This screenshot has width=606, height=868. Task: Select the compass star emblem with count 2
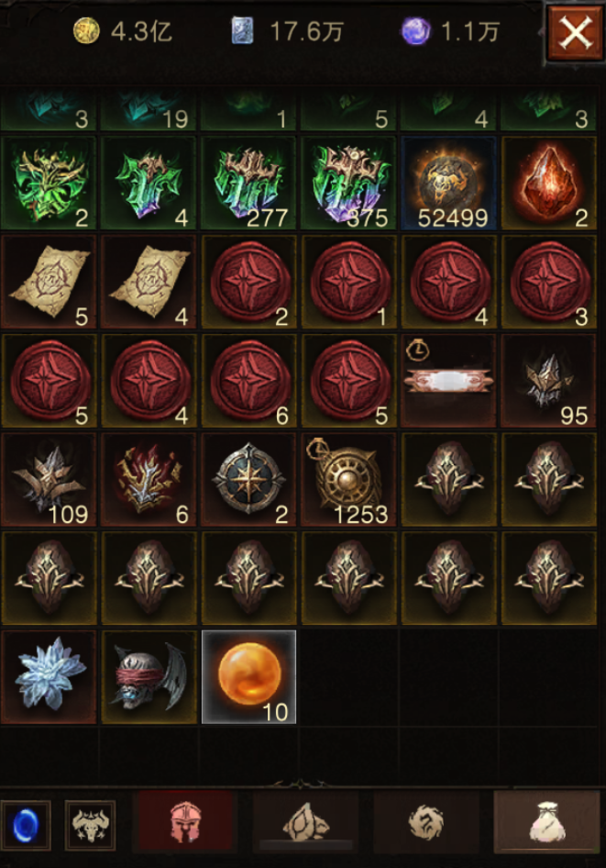[248, 479]
